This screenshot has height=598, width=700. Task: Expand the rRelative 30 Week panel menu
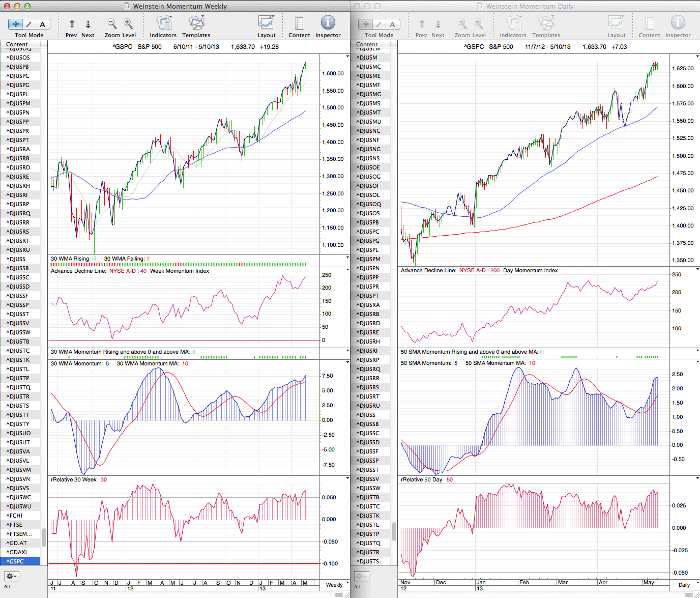(348, 479)
